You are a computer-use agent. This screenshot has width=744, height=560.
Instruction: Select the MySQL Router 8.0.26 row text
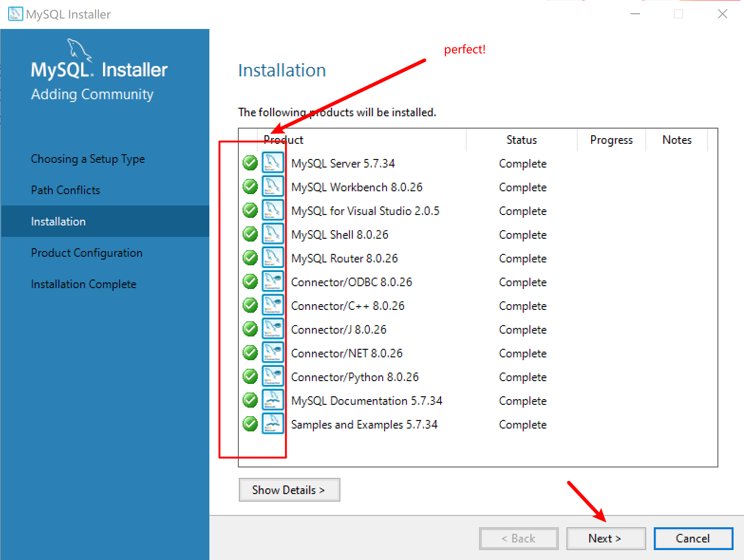coord(344,259)
